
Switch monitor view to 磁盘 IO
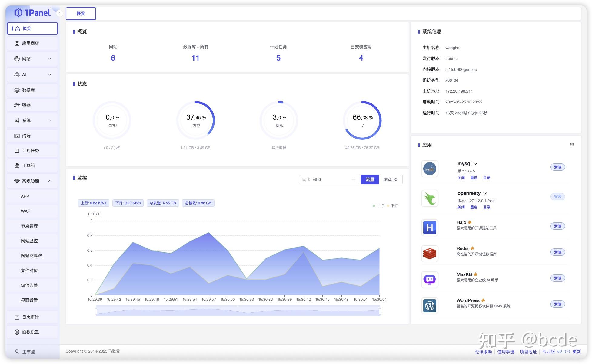pyautogui.click(x=390, y=179)
